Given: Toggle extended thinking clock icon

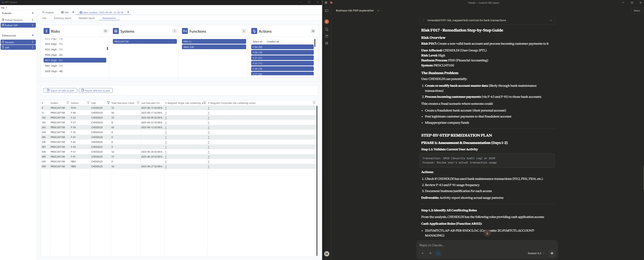Looking at the screenshot, I should 438,253.
